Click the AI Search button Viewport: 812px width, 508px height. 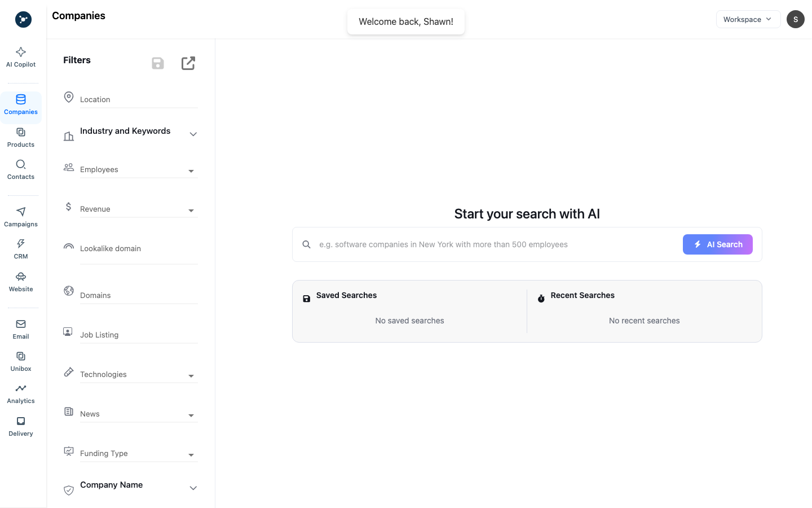(718, 244)
